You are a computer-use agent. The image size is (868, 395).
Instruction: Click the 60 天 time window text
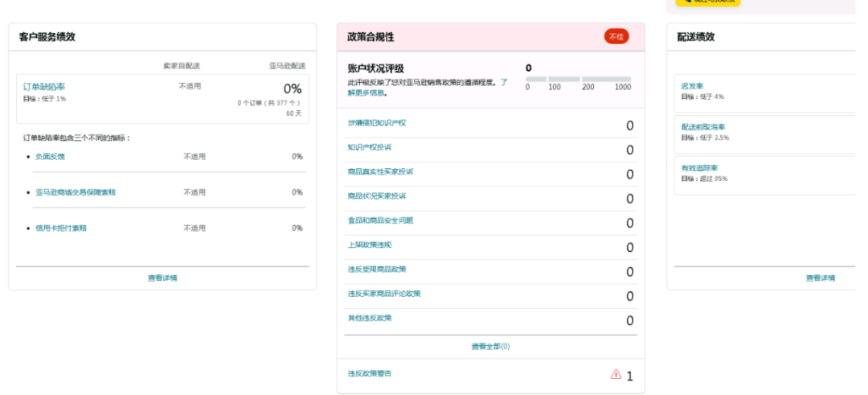294,113
